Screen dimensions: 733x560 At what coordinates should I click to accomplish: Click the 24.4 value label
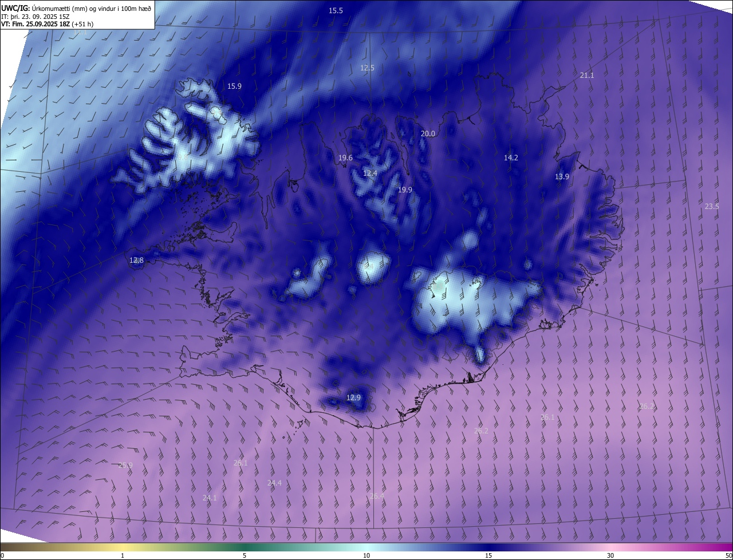(274, 483)
